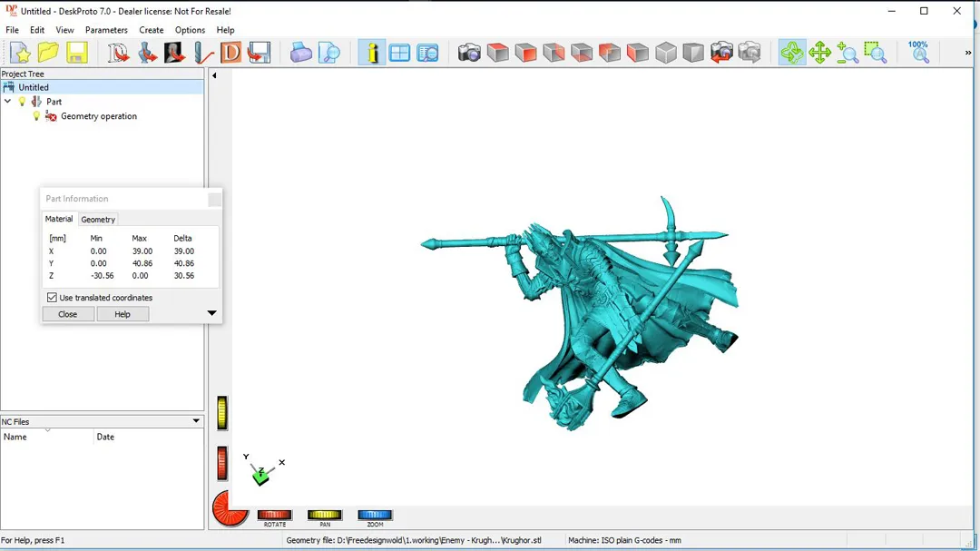
Task: Click the Machine: ISO plain G-codes status entry
Action: [x=624, y=540]
